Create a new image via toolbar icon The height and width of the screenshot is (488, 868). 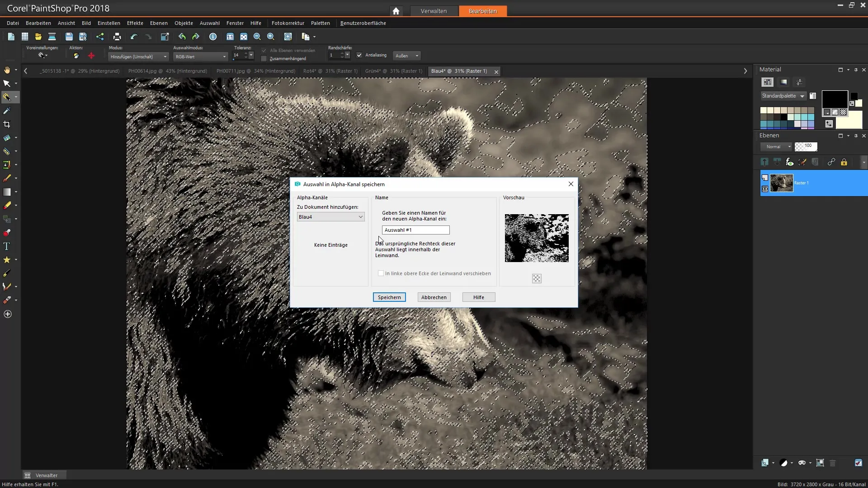(x=11, y=37)
